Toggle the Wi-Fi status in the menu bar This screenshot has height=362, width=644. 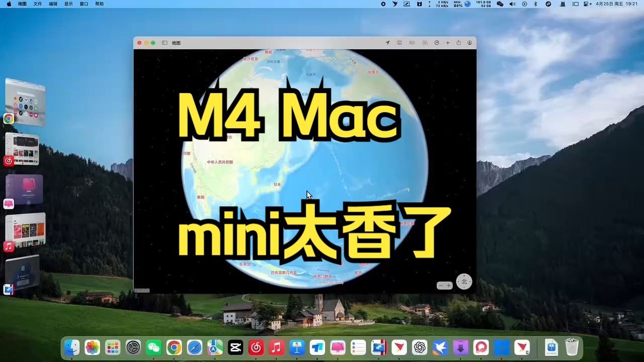point(467,4)
